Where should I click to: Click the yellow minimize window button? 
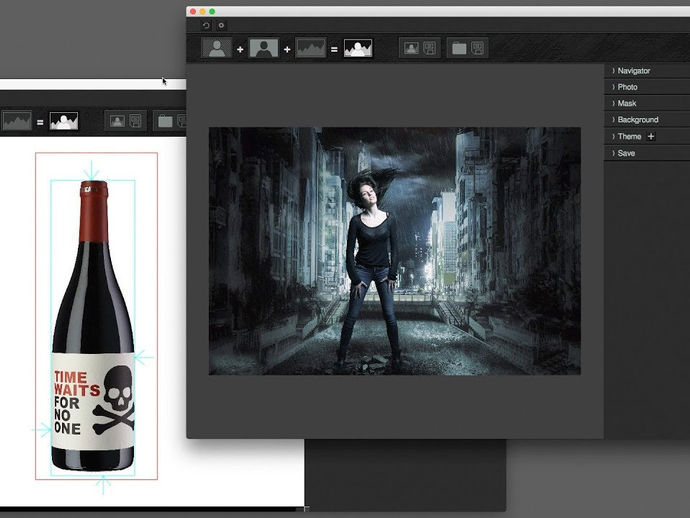click(202, 11)
